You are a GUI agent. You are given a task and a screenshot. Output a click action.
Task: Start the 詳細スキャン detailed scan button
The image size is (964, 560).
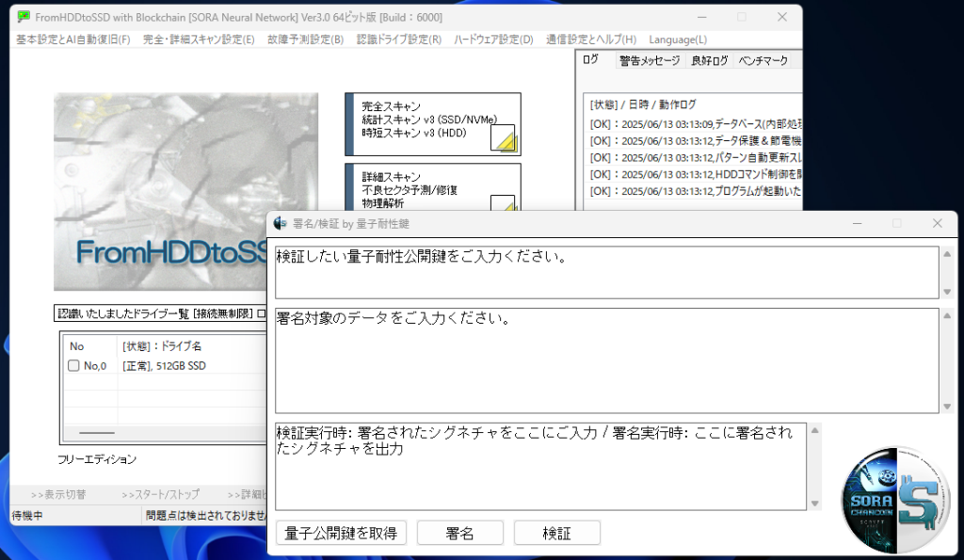433,187
